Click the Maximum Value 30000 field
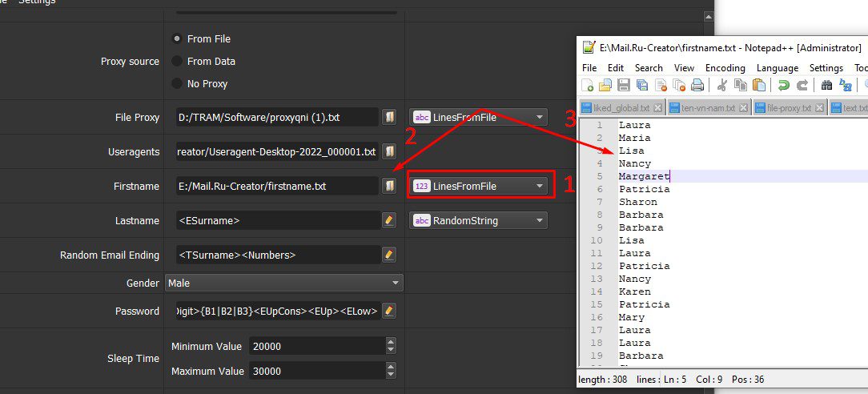Image resolution: width=868 pixels, height=394 pixels. [x=318, y=371]
